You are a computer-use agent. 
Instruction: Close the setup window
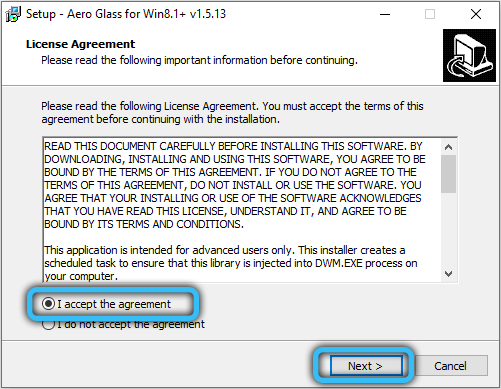point(476,14)
